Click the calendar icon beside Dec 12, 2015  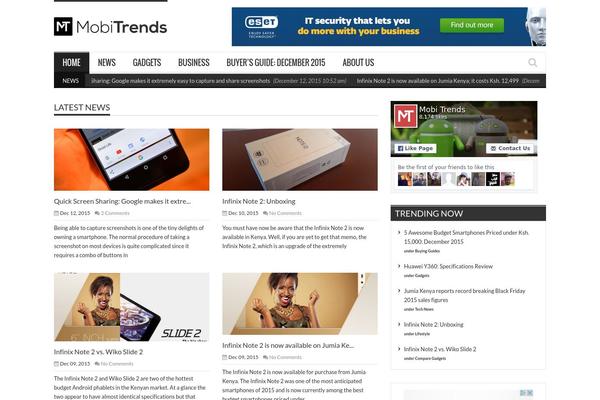56,213
